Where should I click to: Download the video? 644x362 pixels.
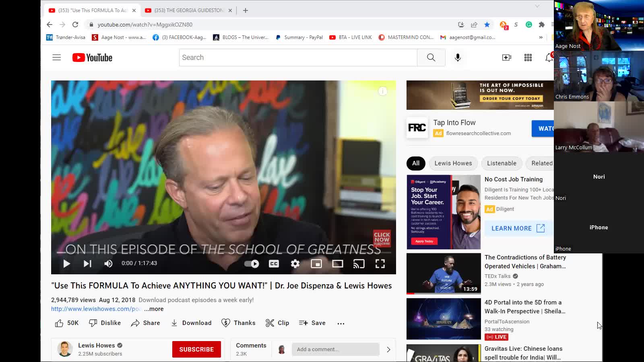[191, 323]
